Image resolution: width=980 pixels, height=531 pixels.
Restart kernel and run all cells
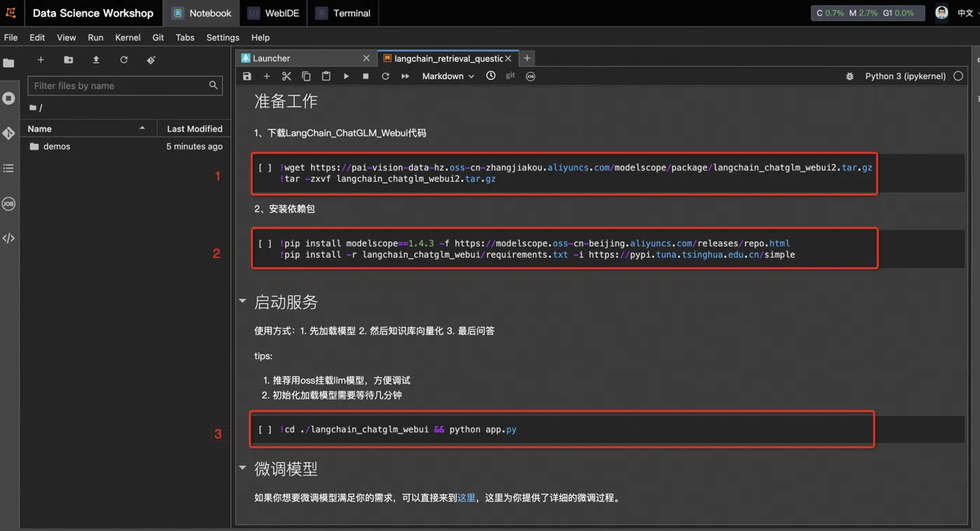point(405,76)
